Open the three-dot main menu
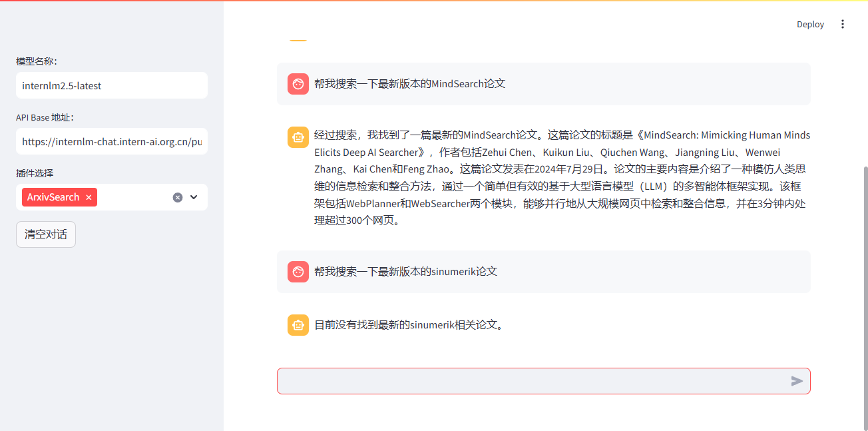868x431 pixels. (843, 24)
